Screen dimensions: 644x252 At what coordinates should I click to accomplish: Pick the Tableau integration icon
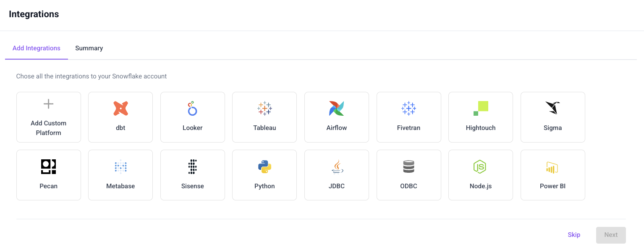point(264,109)
